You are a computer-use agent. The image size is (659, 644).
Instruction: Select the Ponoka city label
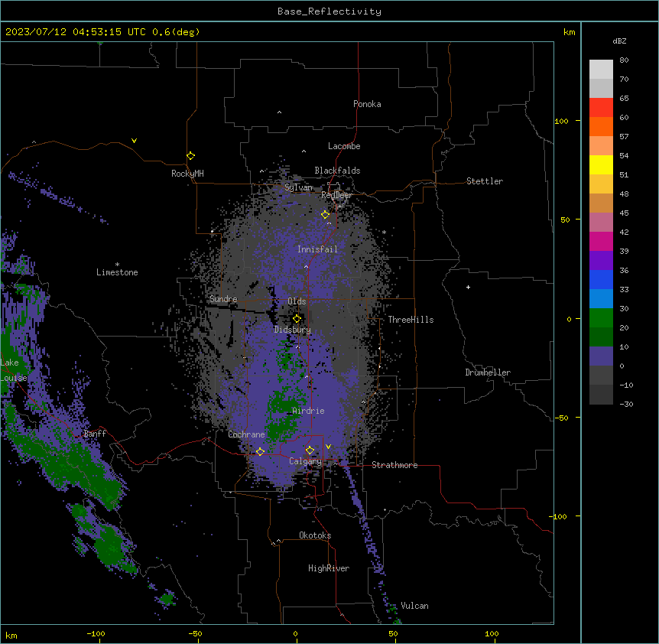coord(367,104)
